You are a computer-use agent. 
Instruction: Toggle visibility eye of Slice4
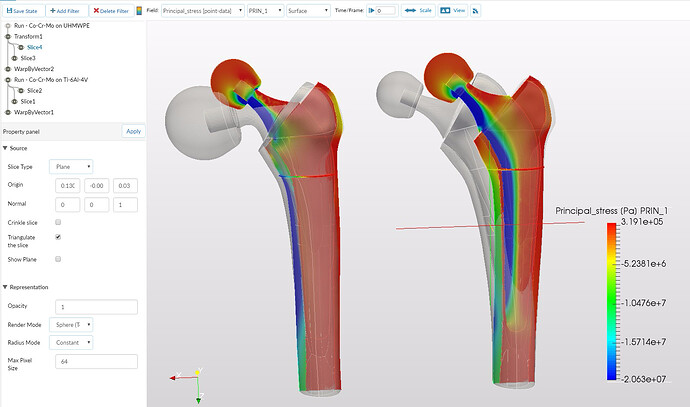coord(21,47)
